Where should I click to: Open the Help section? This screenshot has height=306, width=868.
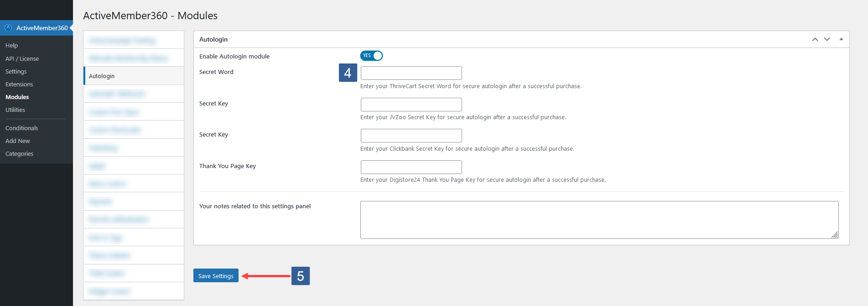11,45
